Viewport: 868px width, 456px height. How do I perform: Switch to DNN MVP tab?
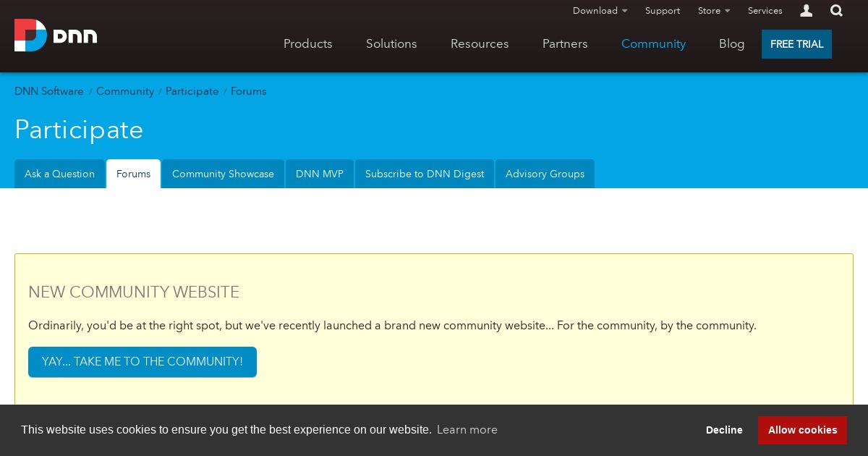[x=320, y=174]
